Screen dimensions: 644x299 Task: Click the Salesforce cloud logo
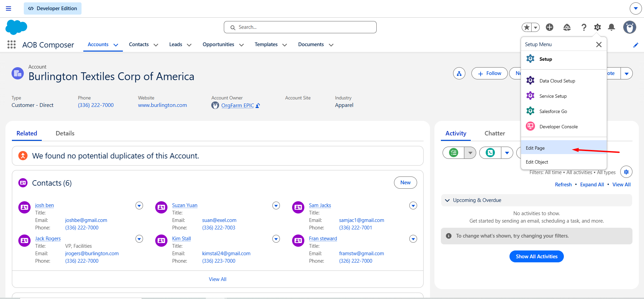[x=16, y=27]
